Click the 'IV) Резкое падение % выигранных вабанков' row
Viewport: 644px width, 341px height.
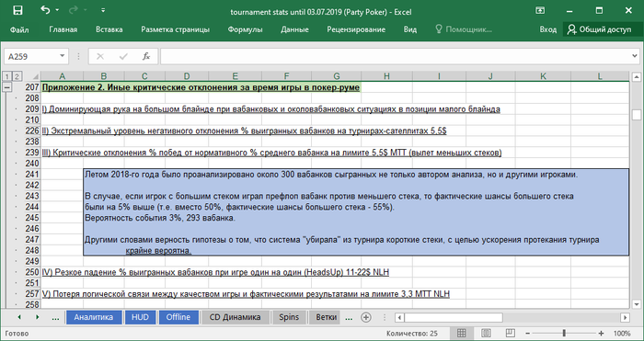[x=215, y=272]
